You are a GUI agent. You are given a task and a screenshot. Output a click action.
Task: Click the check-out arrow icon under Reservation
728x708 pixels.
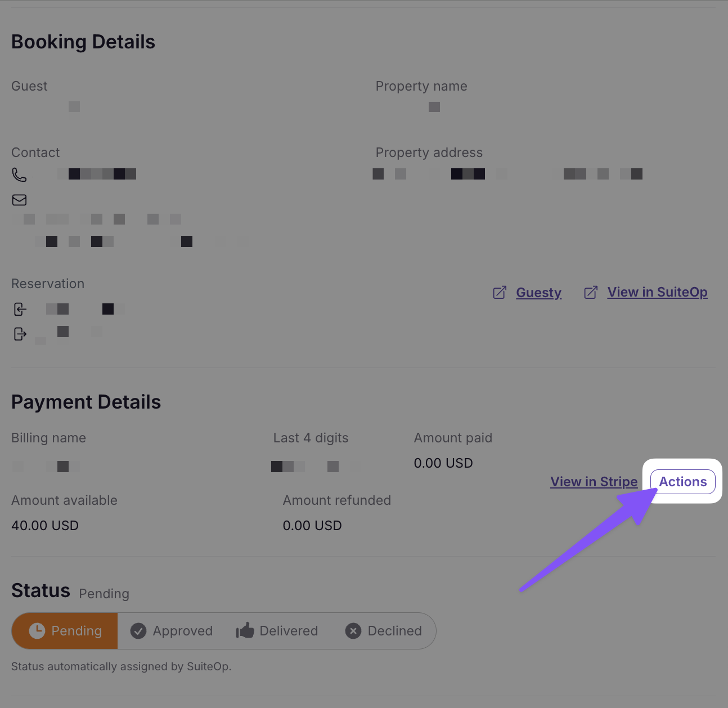tap(20, 334)
